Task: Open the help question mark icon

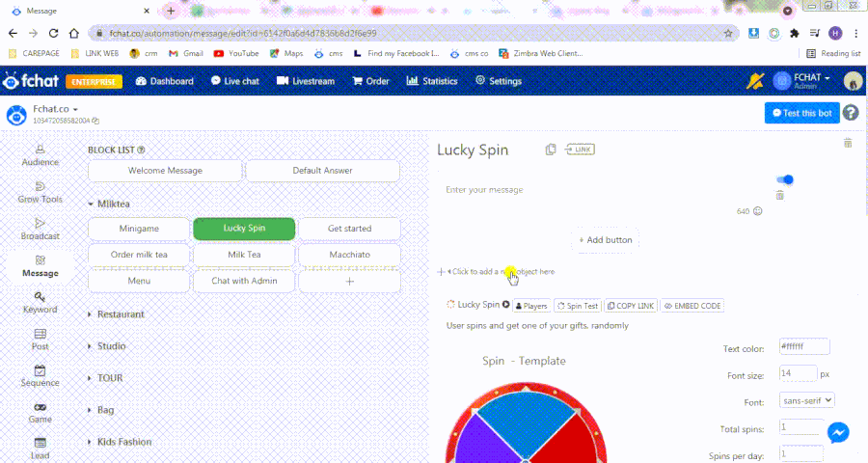Action: (x=851, y=113)
